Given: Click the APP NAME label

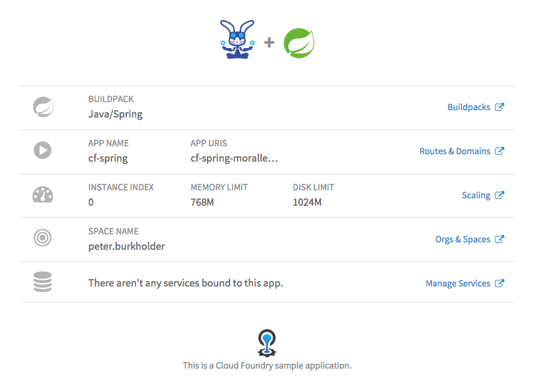Looking at the screenshot, I should [x=108, y=143].
